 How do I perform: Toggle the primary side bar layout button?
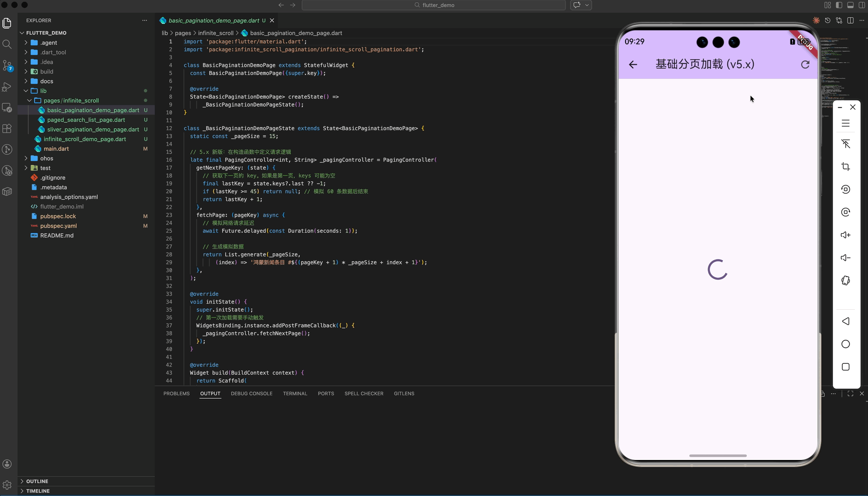[x=839, y=5]
